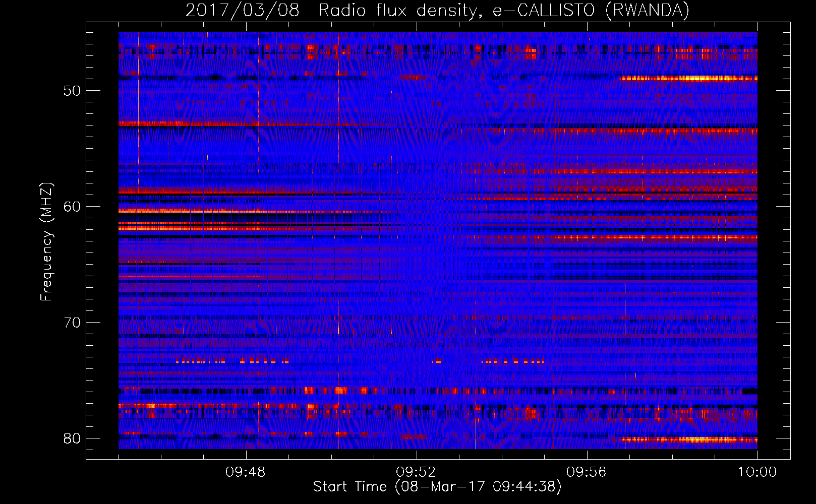This screenshot has height=504, width=816.
Task: Click the 09:56 time tick label
Action: tap(587, 472)
